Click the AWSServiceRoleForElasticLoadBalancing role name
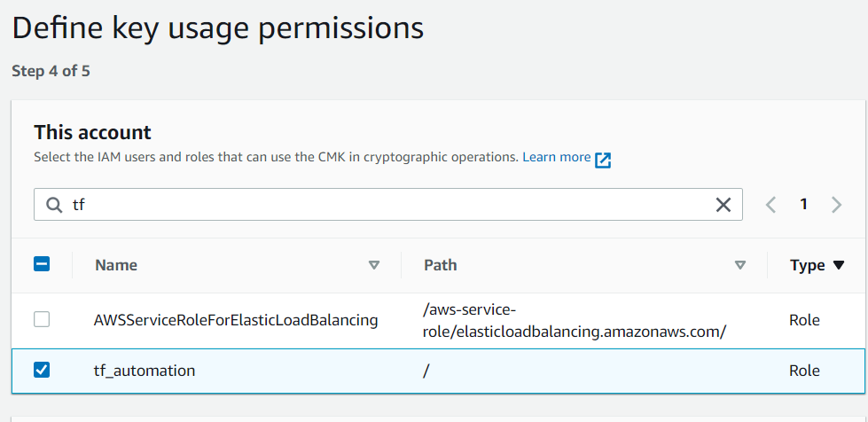 (x=236, y=320)
